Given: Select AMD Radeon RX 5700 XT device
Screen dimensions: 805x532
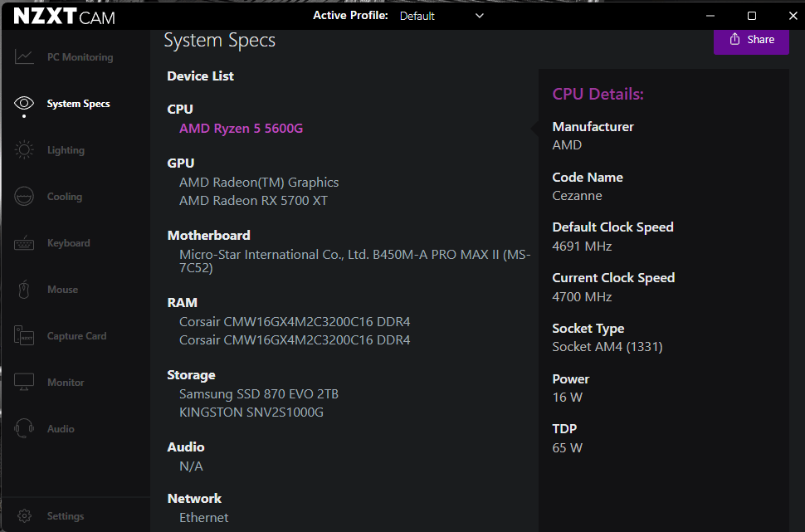Looking at the screenshot, I should [253, 201].
